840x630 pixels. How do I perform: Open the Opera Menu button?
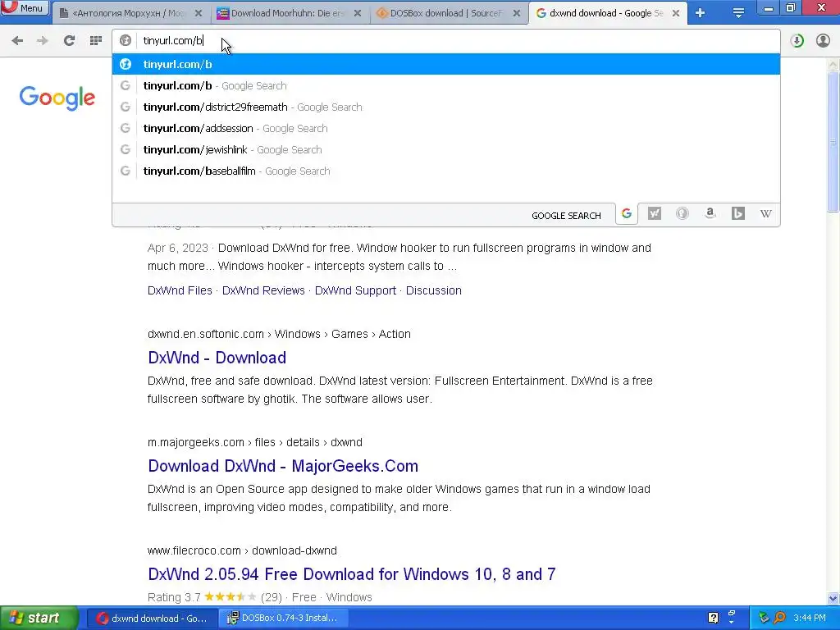[25, 7]
